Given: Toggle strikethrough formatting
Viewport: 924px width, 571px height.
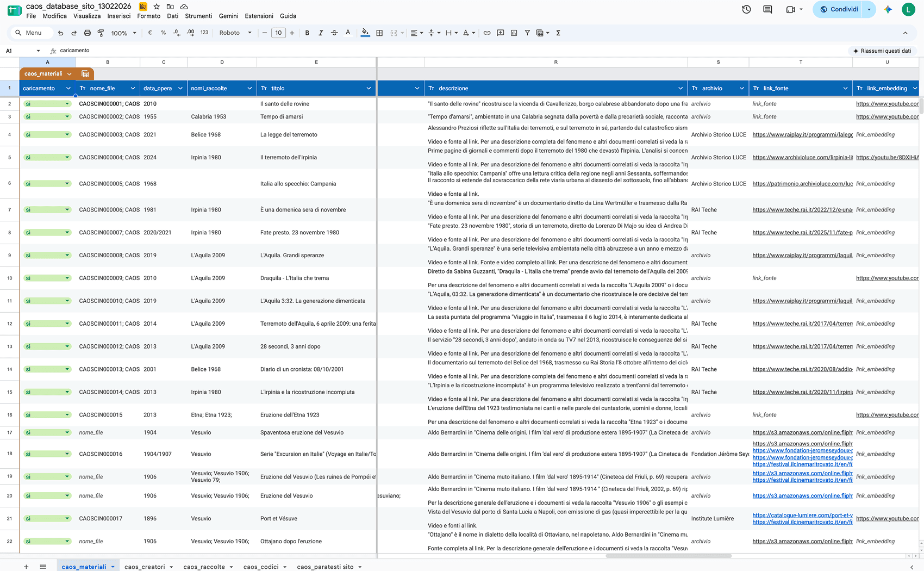Looking at the screenshot, I should click(x=334, y=33).
